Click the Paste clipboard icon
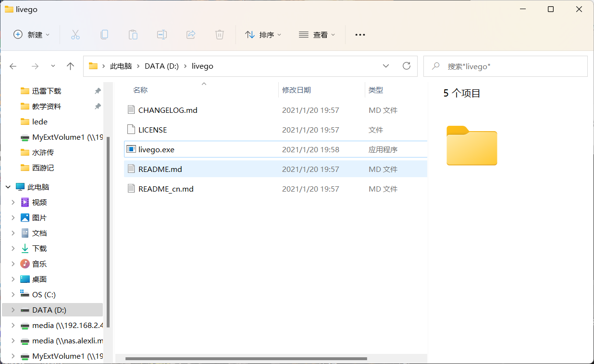This screenshot has width=594, height=364. pos(133,35)
